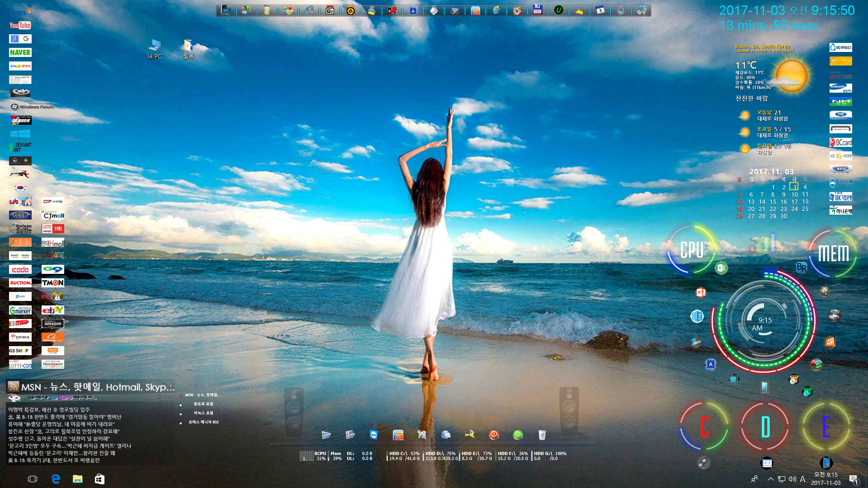868x488 pixels.
Task: Open the CJmall shopping shortcut
Action: [x=53, y=215]
